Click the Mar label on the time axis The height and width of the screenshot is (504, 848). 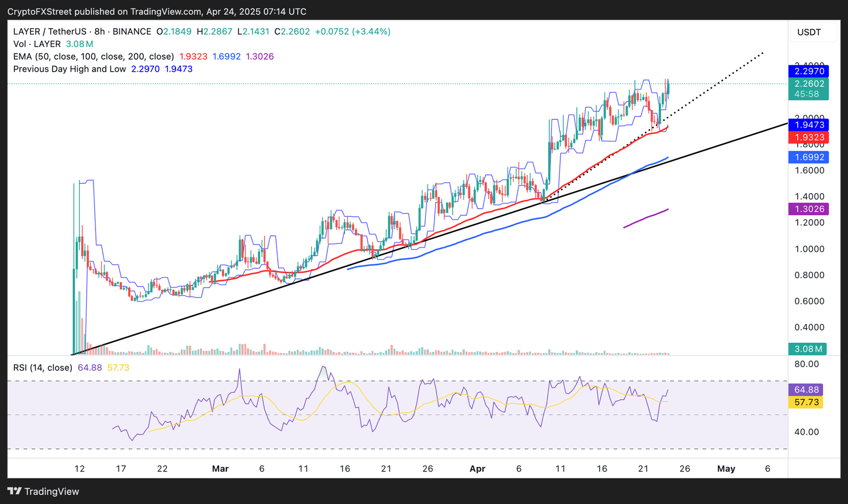click(x=220, y=469)
